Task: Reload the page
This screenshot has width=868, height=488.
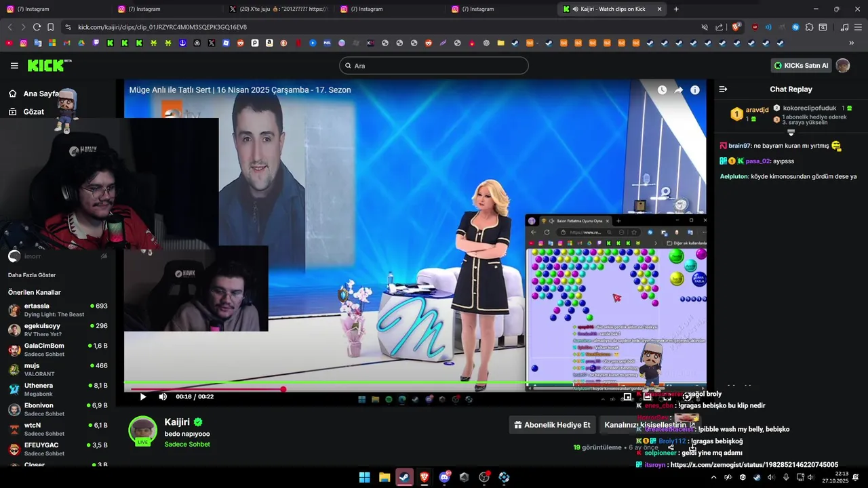Action: (x=37, y=27)
